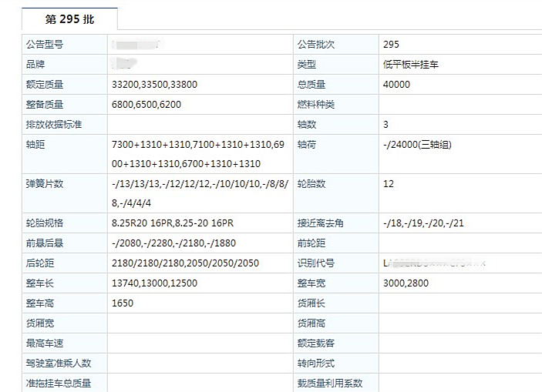This screenshot has width=542, height=392.
Task: Click the 总质量 value 40000
Action: coord(396,85)
